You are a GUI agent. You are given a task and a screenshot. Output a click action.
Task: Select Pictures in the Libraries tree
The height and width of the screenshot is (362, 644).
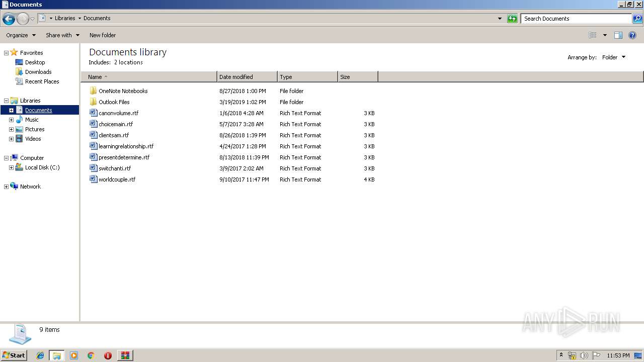point(35,129)
